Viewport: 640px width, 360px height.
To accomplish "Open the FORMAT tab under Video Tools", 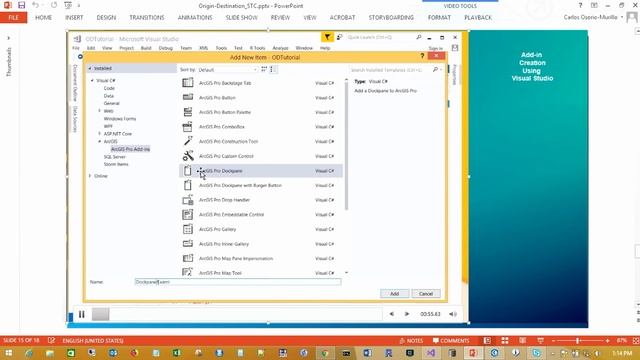I will [439, 18].
